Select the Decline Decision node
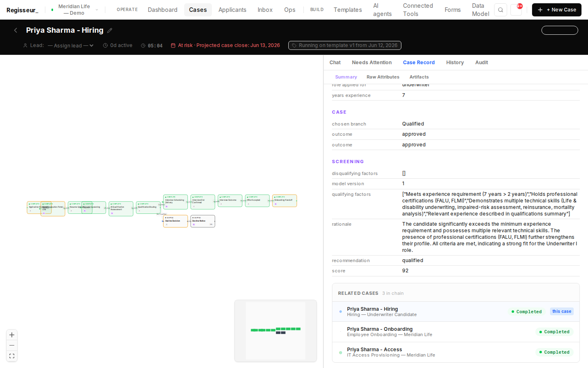Viewport: 588px width, 368px height. 176,221
